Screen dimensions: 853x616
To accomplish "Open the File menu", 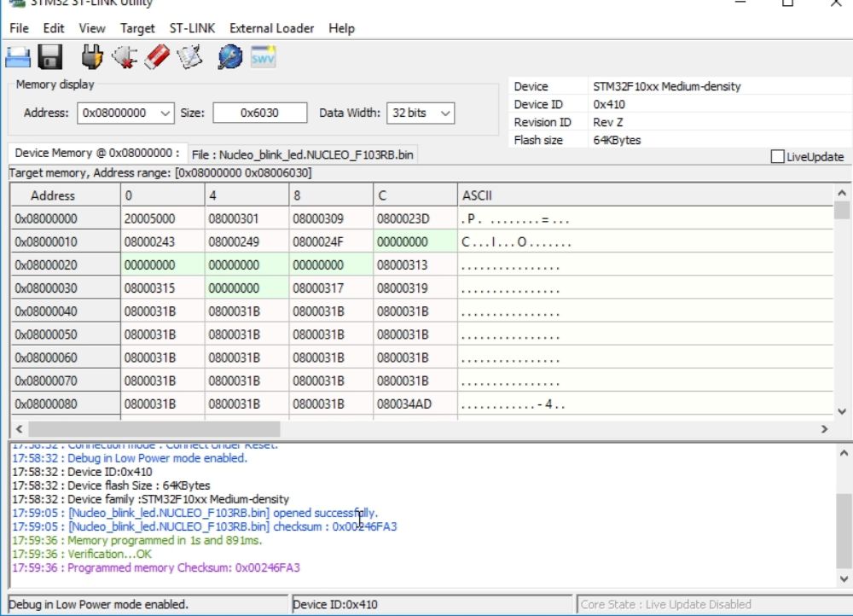I will (x=19, y=28).
